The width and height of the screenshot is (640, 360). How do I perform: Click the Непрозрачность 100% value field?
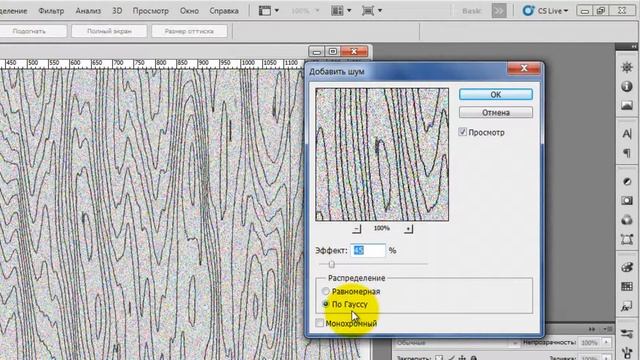(589, 343)
